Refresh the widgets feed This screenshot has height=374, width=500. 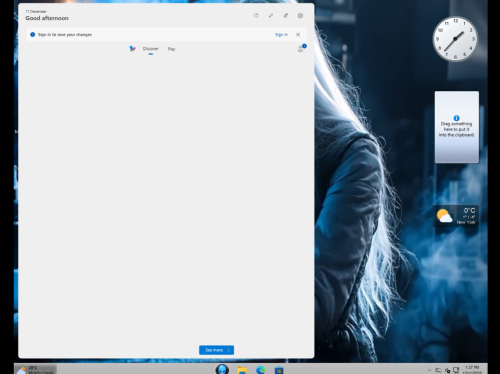(x=256, y=15)
